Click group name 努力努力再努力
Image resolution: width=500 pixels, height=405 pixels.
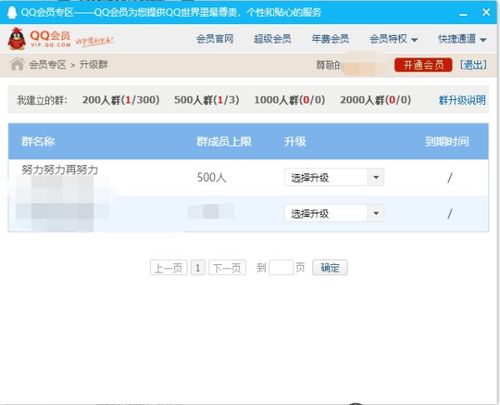click(60, 170)
